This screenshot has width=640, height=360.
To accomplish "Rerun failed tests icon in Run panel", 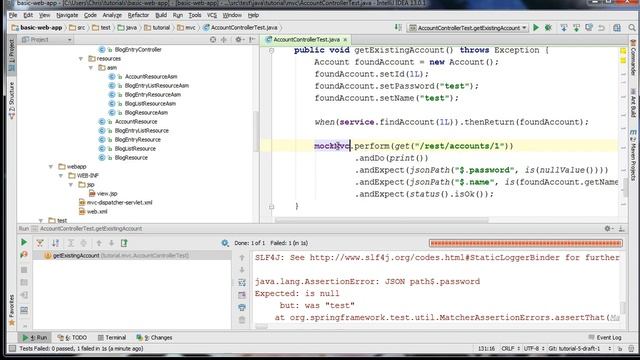I will (x=24, y=255).
